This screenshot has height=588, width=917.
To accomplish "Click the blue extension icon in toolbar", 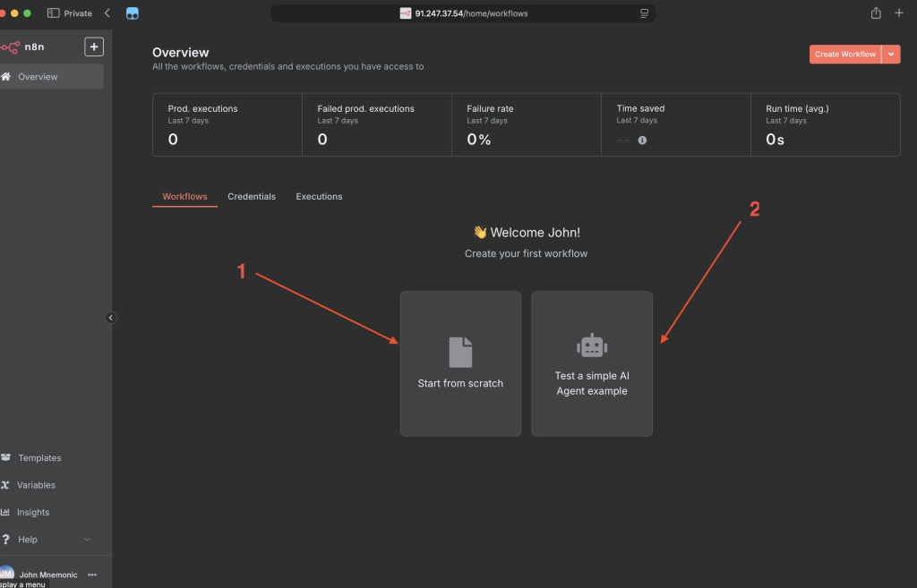I will (x=133, y=13).
